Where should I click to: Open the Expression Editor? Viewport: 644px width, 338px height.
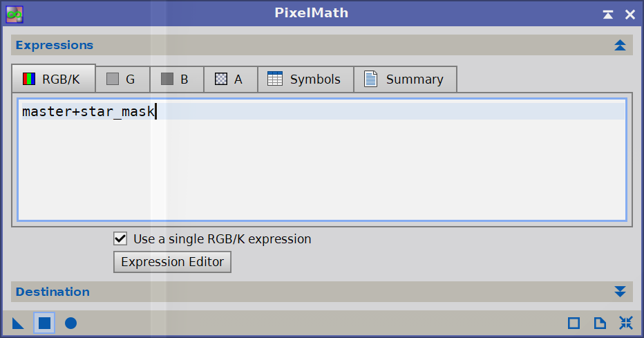172,262
